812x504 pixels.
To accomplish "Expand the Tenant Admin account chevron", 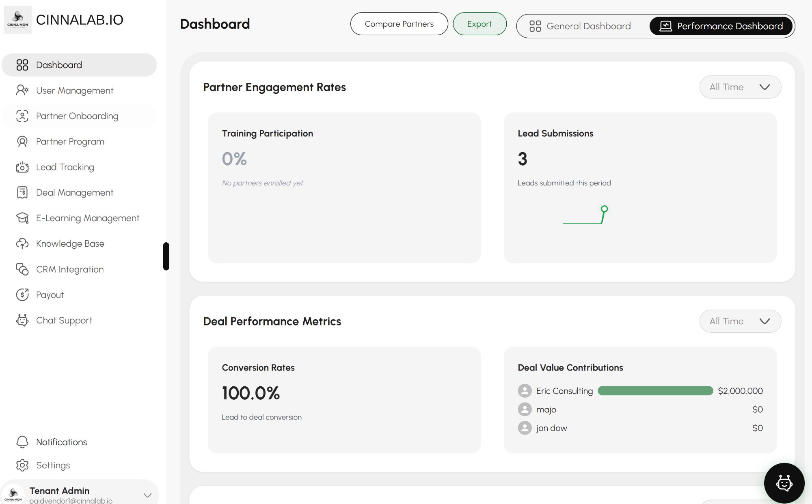I will (x=147, y=495).
